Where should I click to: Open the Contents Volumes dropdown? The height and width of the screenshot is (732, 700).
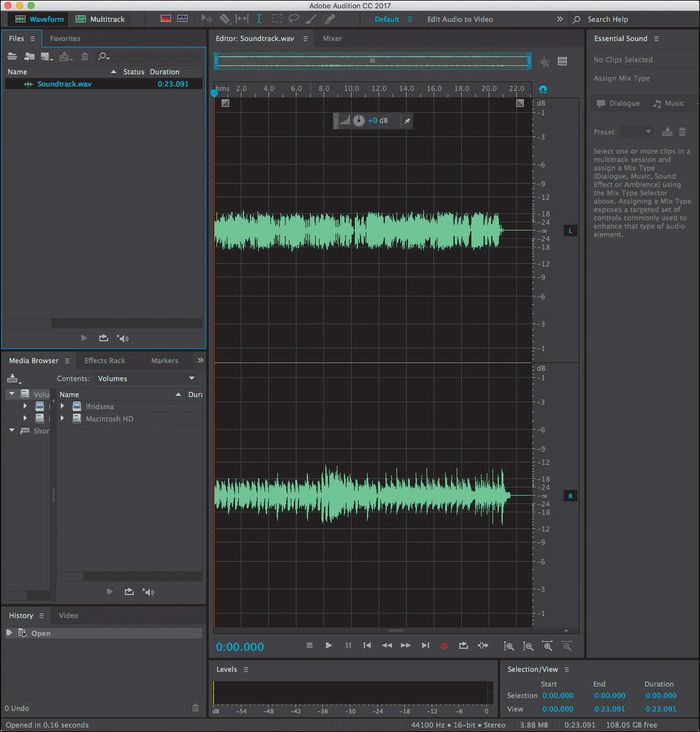pyautogui.click(x=145, y=378)
